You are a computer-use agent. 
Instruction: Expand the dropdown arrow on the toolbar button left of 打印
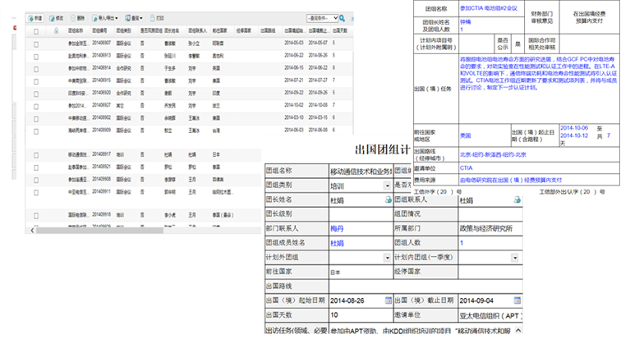pos(141,18)
